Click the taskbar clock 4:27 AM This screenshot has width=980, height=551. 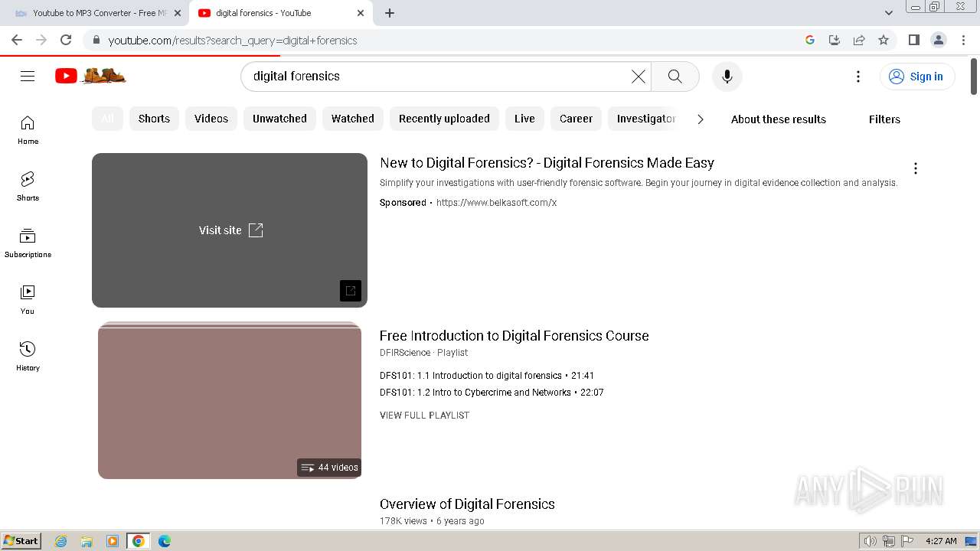pyautogui.click(x=941, y=541)
